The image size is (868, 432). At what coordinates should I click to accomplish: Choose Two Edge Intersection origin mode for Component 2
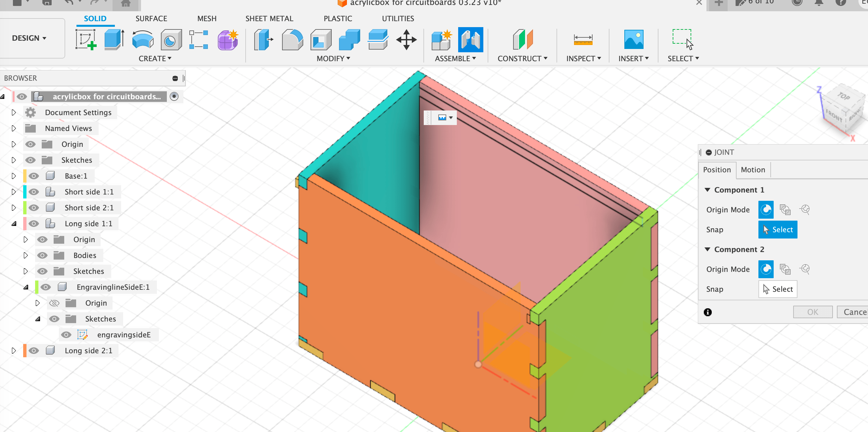(805, 269)
